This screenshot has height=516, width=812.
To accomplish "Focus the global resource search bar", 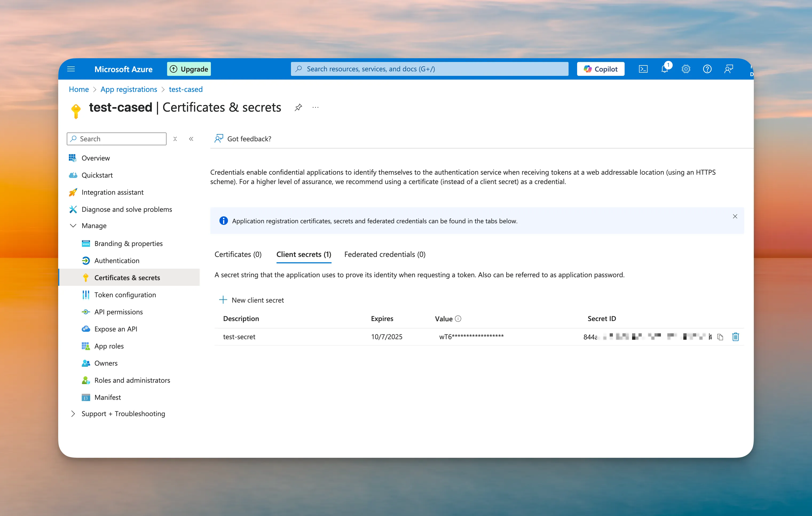I will (x=429, y=69).
